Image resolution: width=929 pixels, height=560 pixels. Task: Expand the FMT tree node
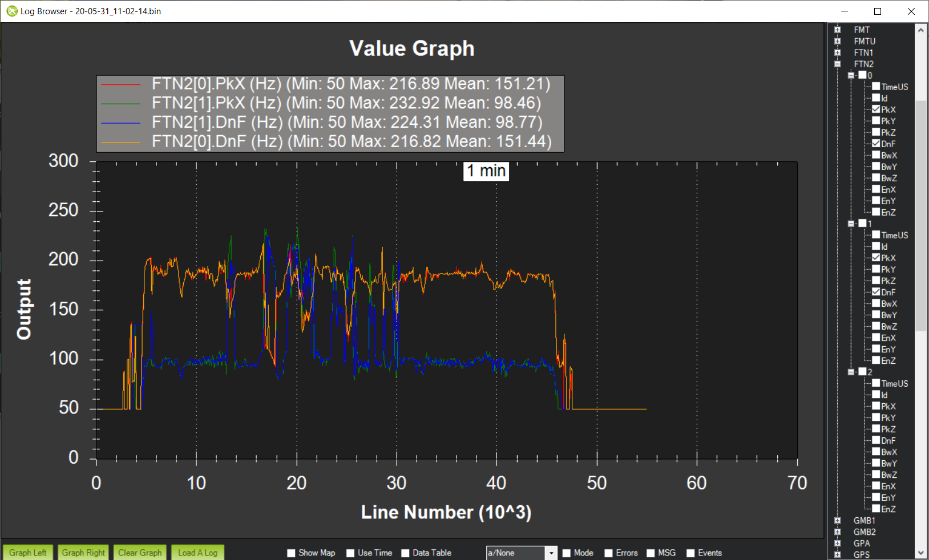click(x=837, y=30)
